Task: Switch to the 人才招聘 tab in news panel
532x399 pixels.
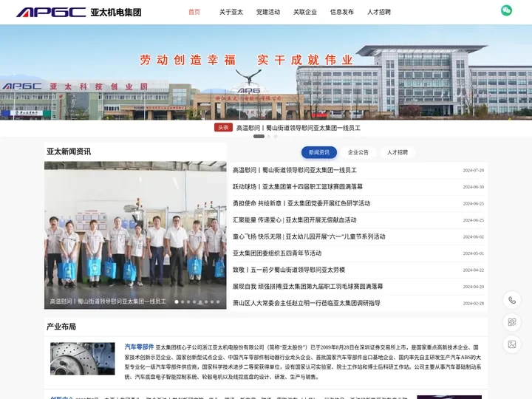Action: pyautogui.click(x=398, y=152)
